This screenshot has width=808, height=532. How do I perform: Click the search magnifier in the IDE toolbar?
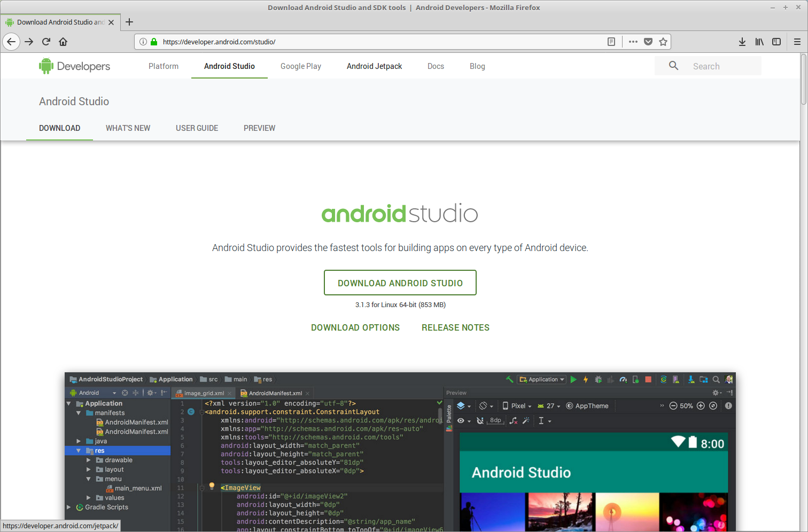click(716, 379)
